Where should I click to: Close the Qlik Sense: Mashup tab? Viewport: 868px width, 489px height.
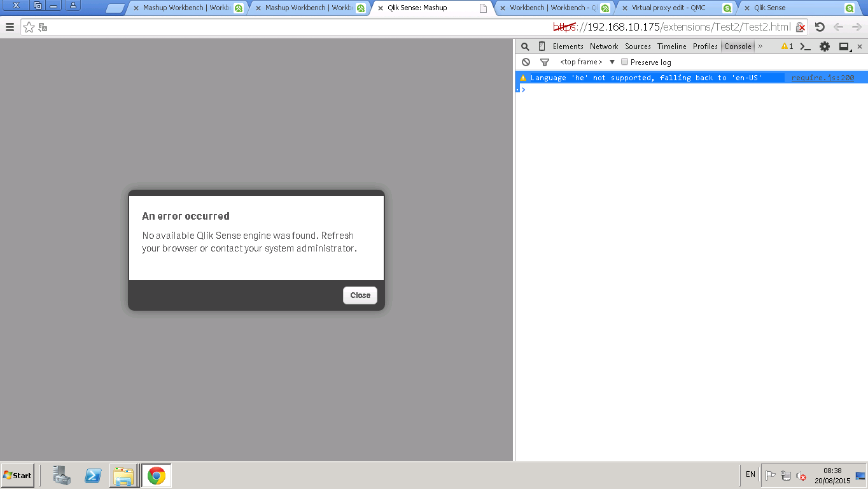tap(381, 8)
